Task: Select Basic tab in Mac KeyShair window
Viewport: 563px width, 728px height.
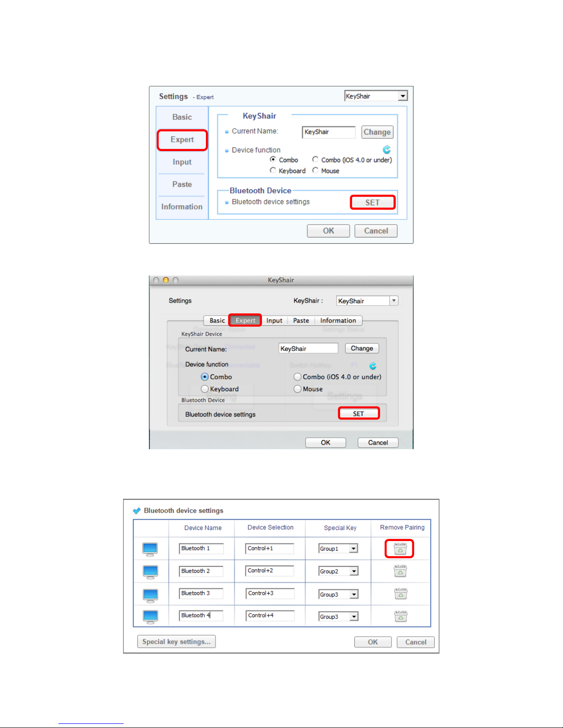Action: [x=217, y=321]
